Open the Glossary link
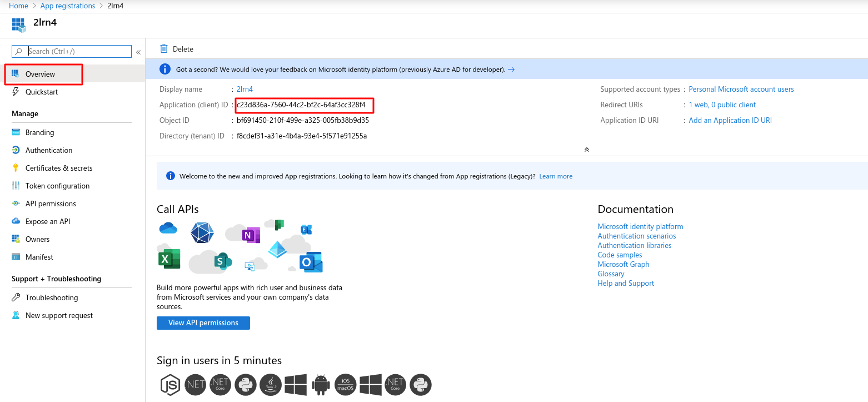The width and height of the screenshot is (868, 402). (x=611, y=274)
